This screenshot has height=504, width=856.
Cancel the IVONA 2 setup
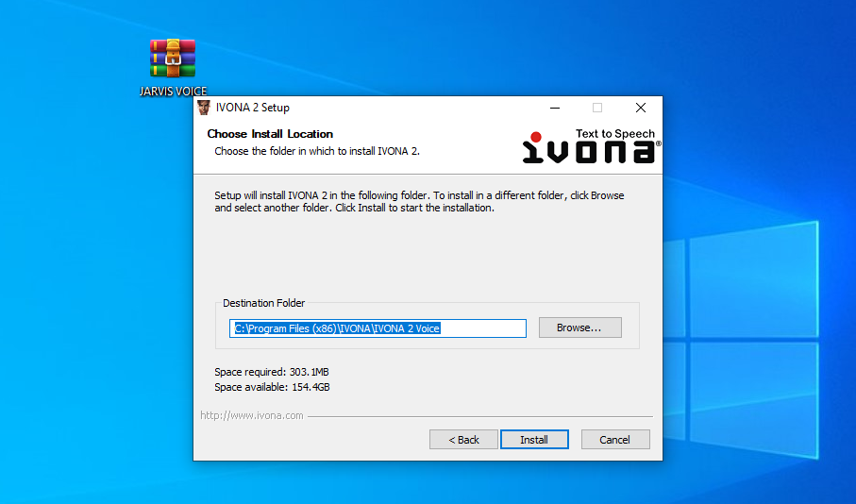pyautogui.click(x=615, y=440)
